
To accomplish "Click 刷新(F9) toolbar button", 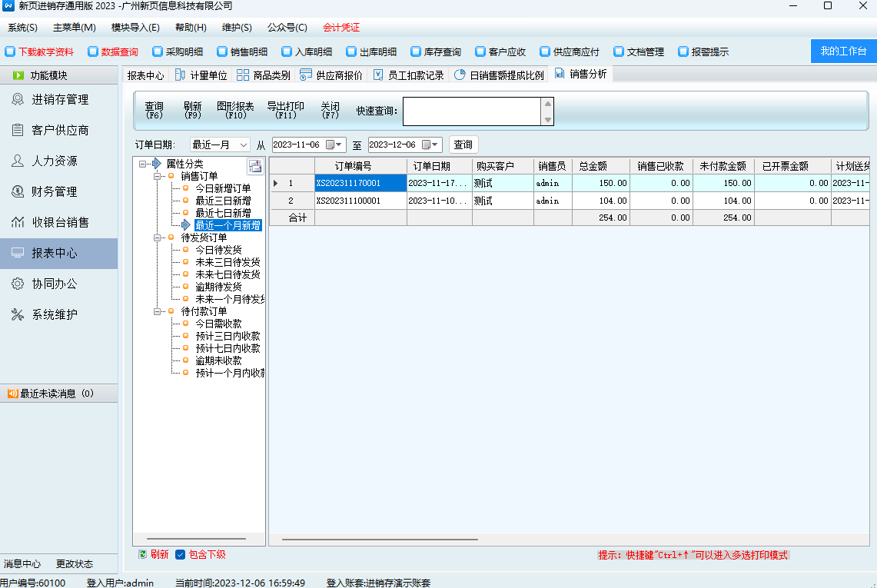I will 192,110.
